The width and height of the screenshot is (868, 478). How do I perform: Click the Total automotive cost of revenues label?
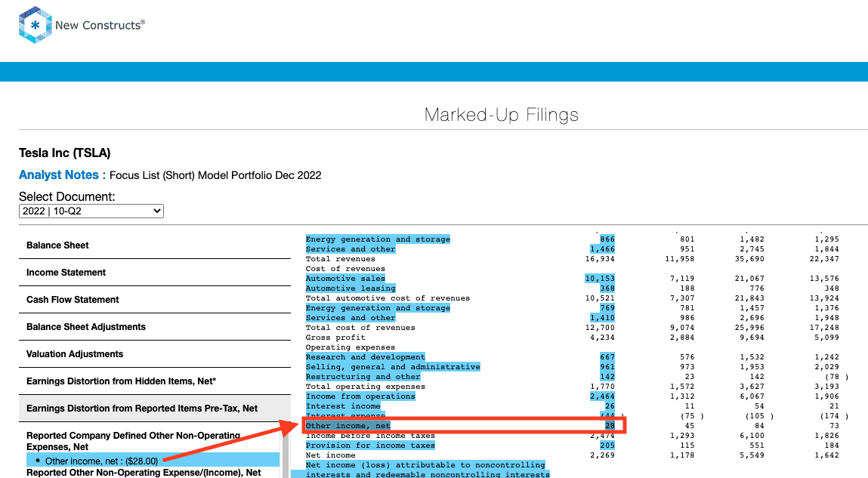(388, 298)
